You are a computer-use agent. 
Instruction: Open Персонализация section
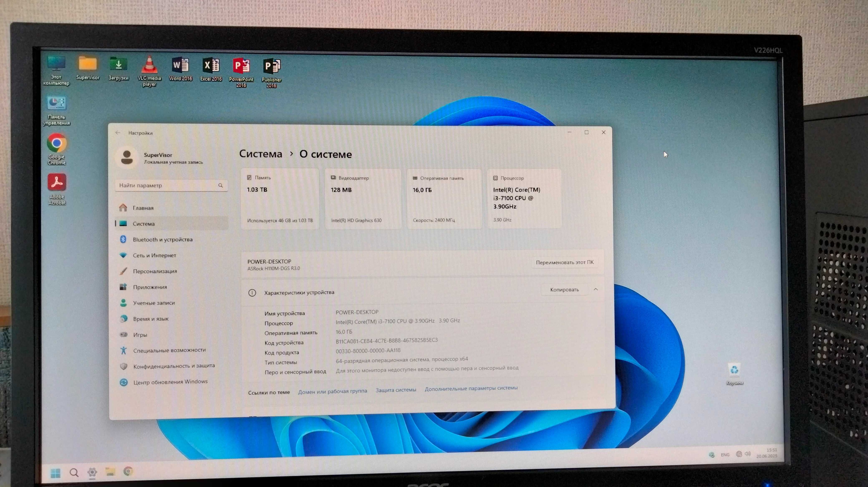point(172,271)
